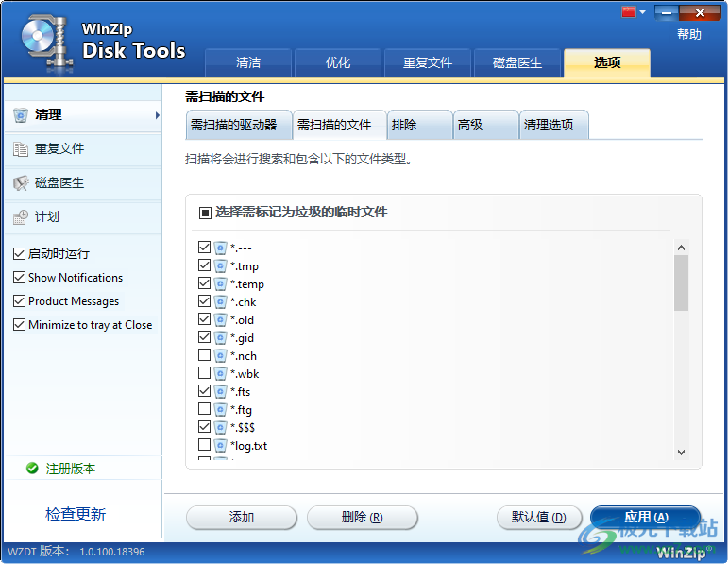Select 计划 in the sidebar

(83, 217)
